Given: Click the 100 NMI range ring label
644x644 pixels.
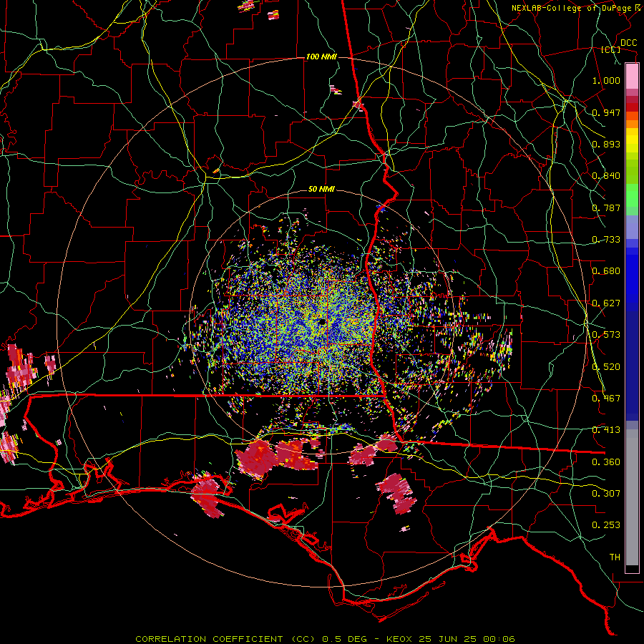Looking at the screenshot, I should pos(321,57).
